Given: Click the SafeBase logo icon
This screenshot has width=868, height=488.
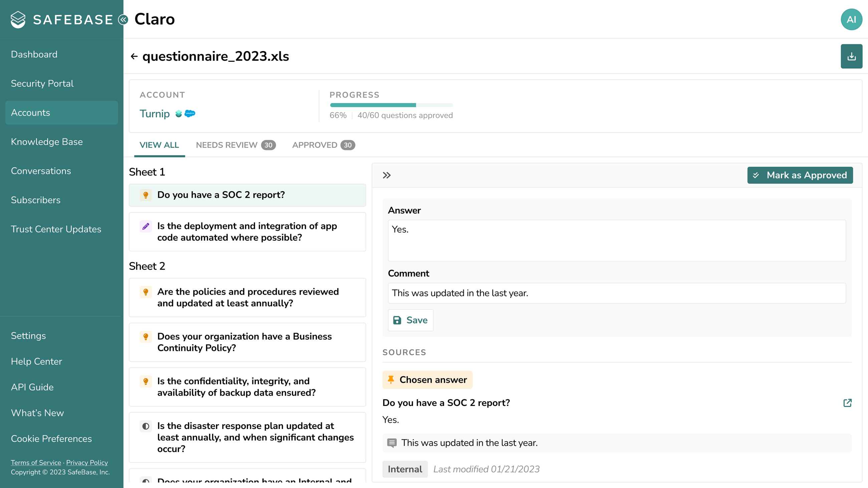Looking at the screenshot, I should 18,20.
